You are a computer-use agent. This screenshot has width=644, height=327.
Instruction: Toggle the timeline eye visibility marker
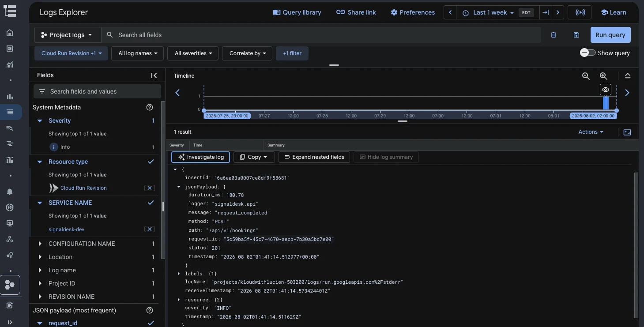point(606,90)
